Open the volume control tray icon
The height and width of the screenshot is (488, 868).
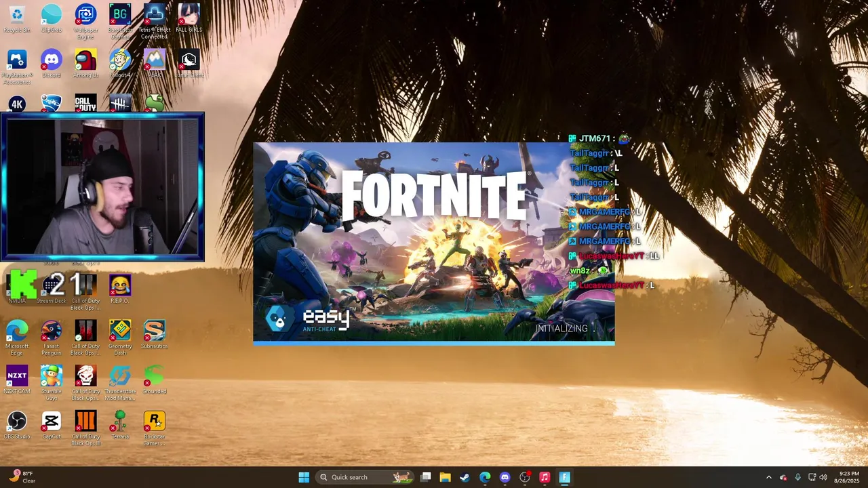click(823, 477)
